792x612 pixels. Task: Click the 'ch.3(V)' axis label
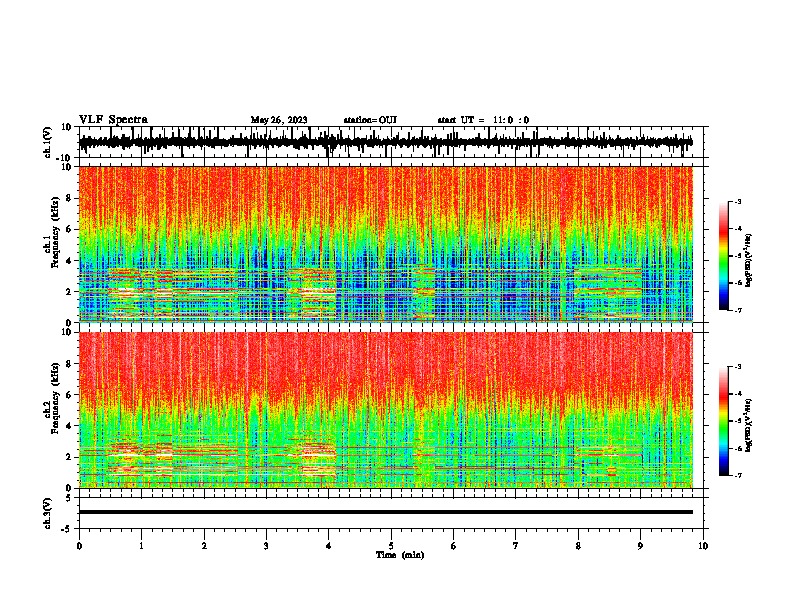48,513
